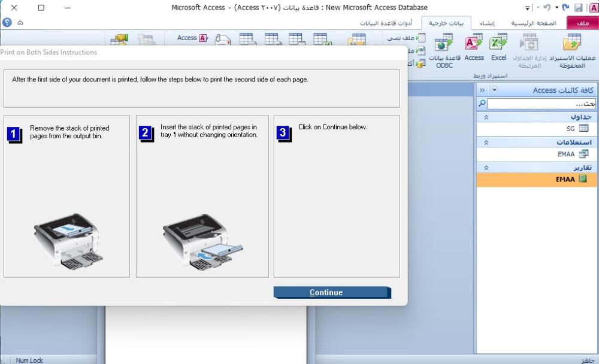Click the "Print on Both Sides Instructions" title
The width and height of the screenshot is (599, 364).
click(x=49, y=52)
